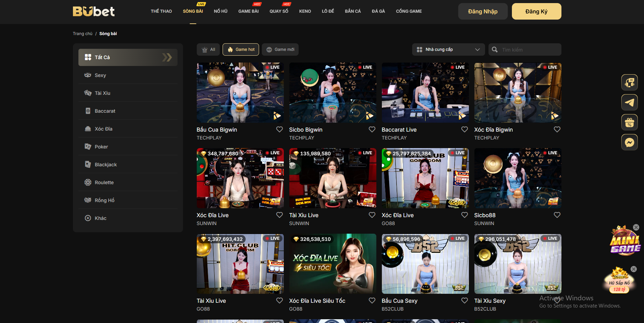
Task: Click the BUbet logo
Action: [94, 11]
